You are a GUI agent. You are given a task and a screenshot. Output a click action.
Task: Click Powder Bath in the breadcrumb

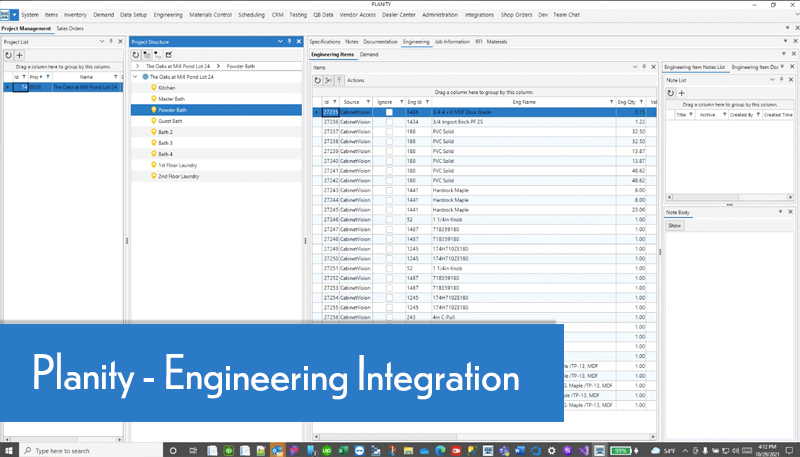(x=240, y=66)
